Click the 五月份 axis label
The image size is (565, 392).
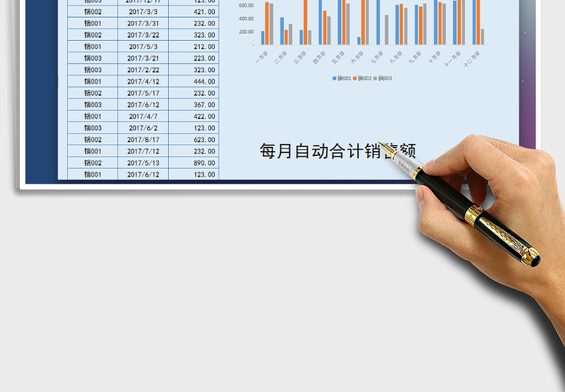(x=338, y=57)
